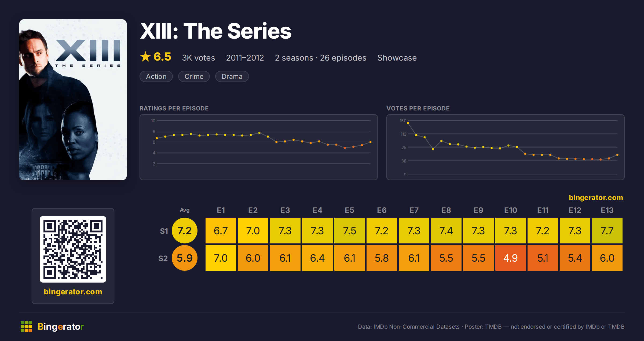Click the S1 average 7.2 circle

tap(185, 231)
